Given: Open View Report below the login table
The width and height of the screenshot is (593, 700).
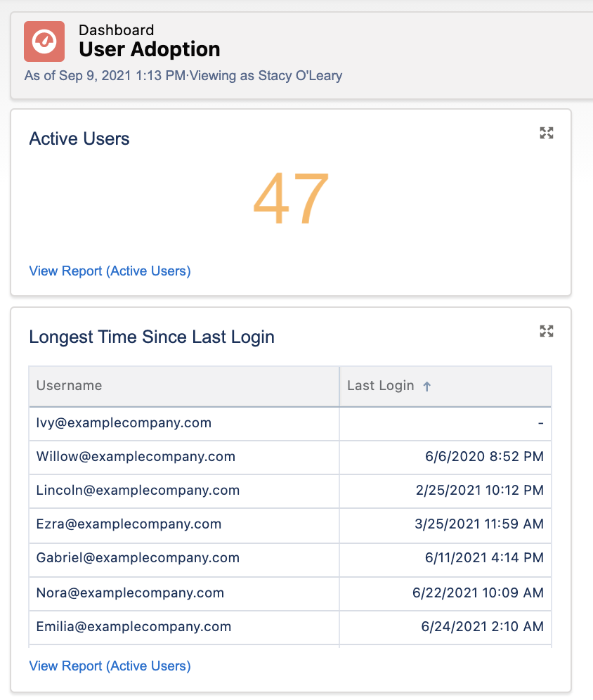Looking at the screenshot, I should (110, 666).
